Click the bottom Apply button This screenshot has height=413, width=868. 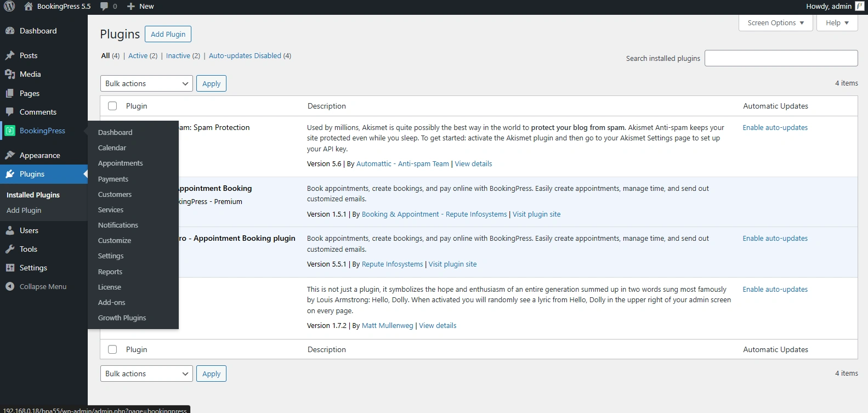211,374
